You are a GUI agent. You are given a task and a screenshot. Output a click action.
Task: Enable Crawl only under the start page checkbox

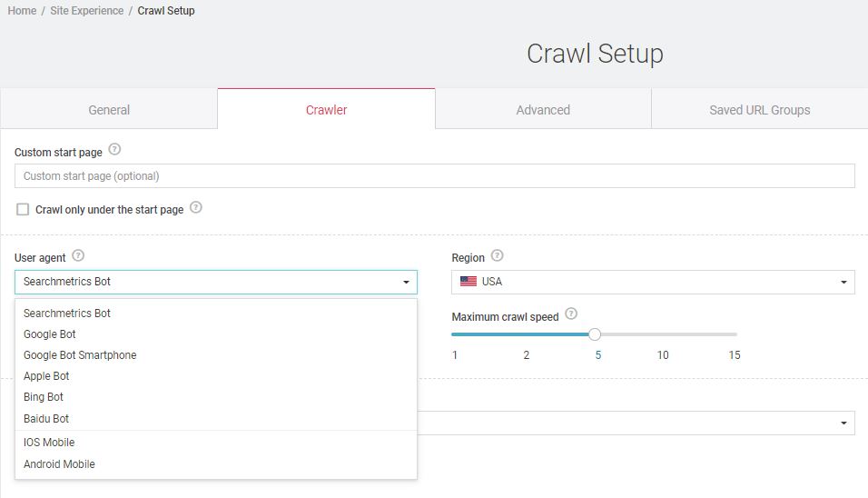[23, 209]
